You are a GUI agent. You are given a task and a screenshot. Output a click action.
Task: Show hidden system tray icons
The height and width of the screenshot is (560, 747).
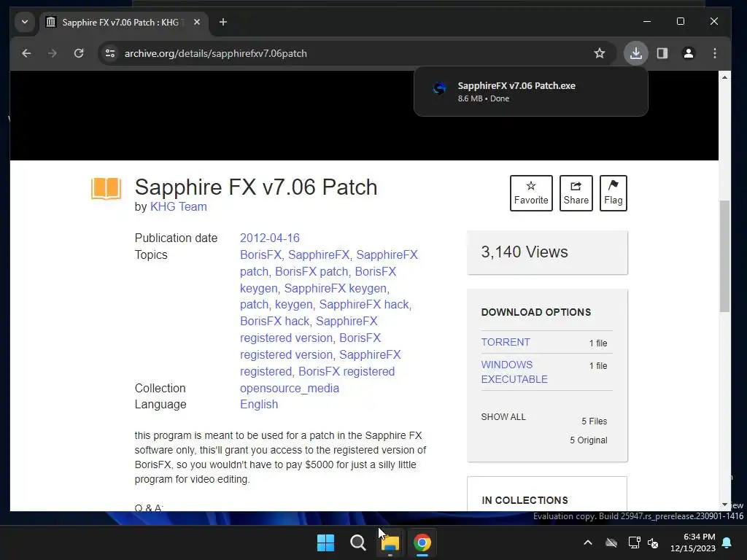[x=588, y=542]
